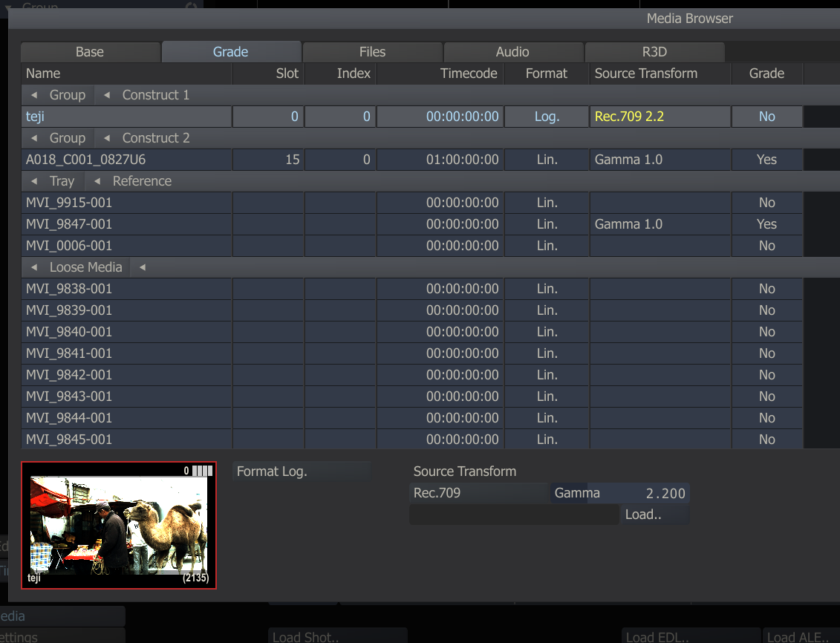Image resolution: width=840 pixels, height=643 pixels.
Task: Click the arrow left of Construct 1
Action: [x=107, y=95]
